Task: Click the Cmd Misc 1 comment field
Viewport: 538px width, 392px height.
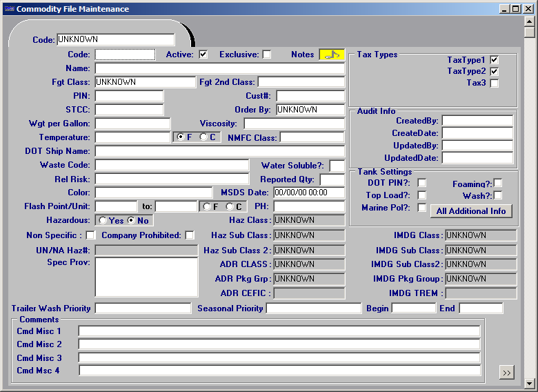Action: point(279,331)
